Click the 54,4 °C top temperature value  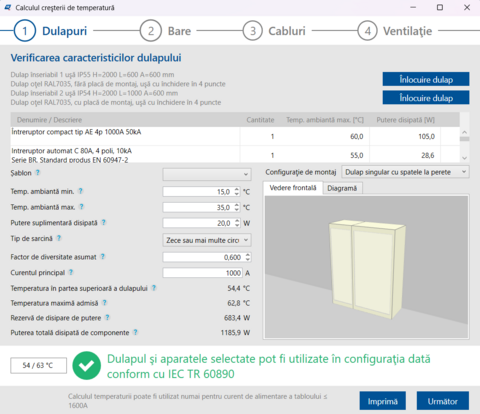click(x=239, y=288)
